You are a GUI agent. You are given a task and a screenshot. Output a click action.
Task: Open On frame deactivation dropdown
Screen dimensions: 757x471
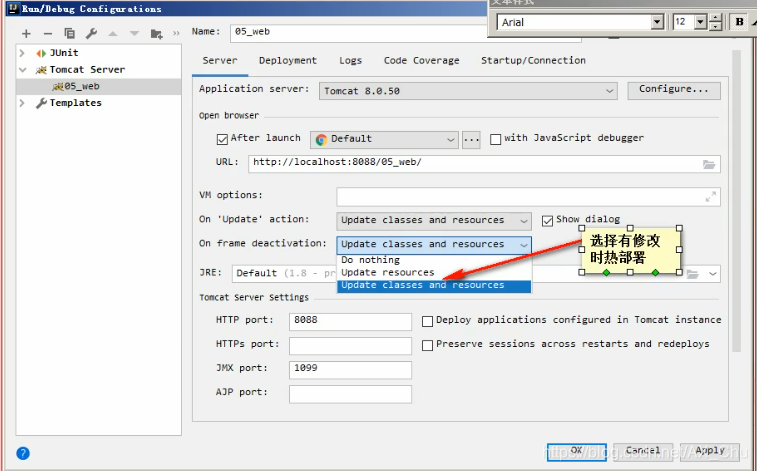click(x=434, y=245)
